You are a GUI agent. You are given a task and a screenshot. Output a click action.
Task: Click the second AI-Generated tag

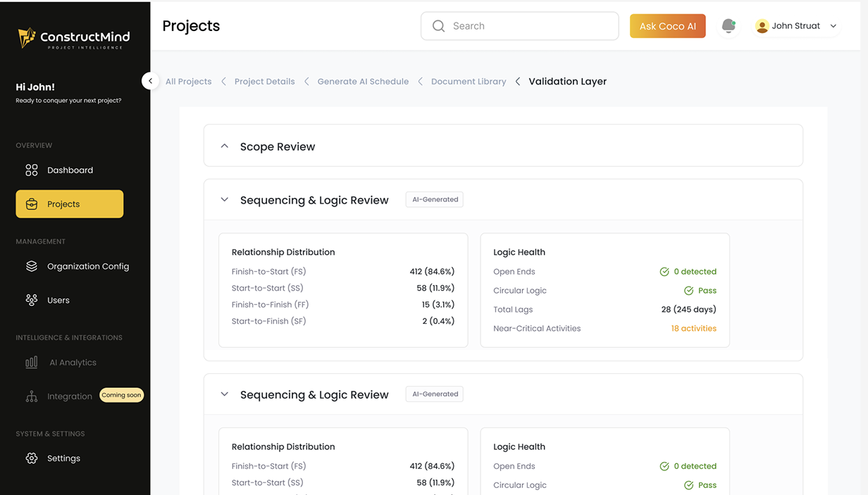pos(435,394)
